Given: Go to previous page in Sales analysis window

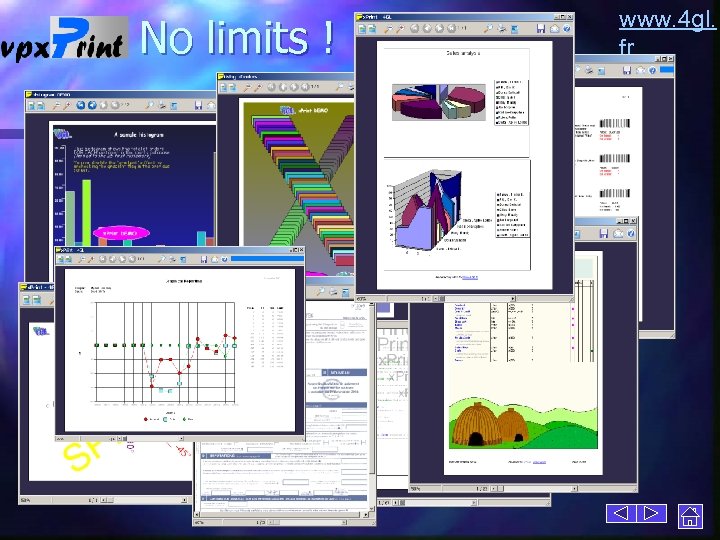Looking at the screenshot, I should click(x=427, y=28).
